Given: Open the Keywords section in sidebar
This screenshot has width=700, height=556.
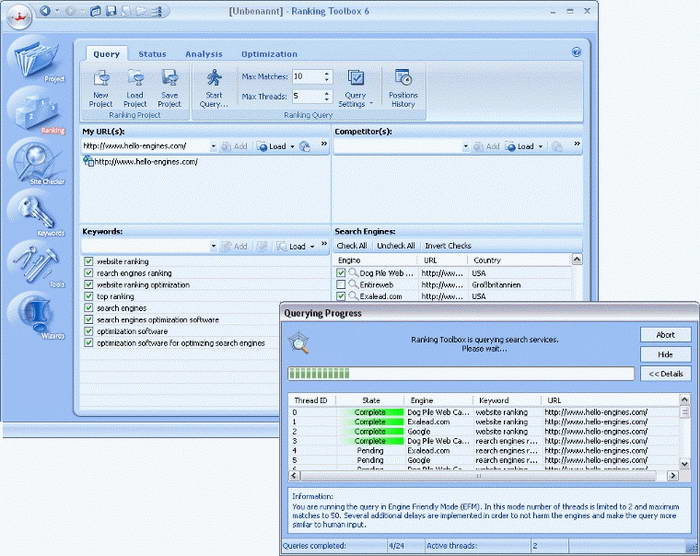Looking at the screenshot, I should [37, 214].
